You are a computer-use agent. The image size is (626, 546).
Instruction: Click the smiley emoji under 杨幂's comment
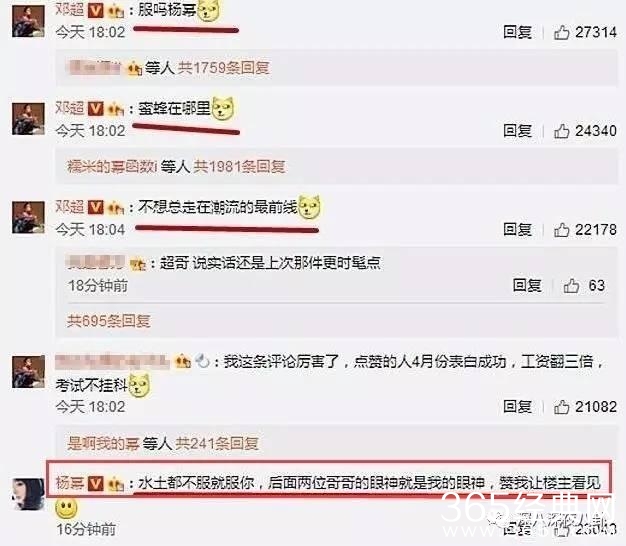pos(66,508)
